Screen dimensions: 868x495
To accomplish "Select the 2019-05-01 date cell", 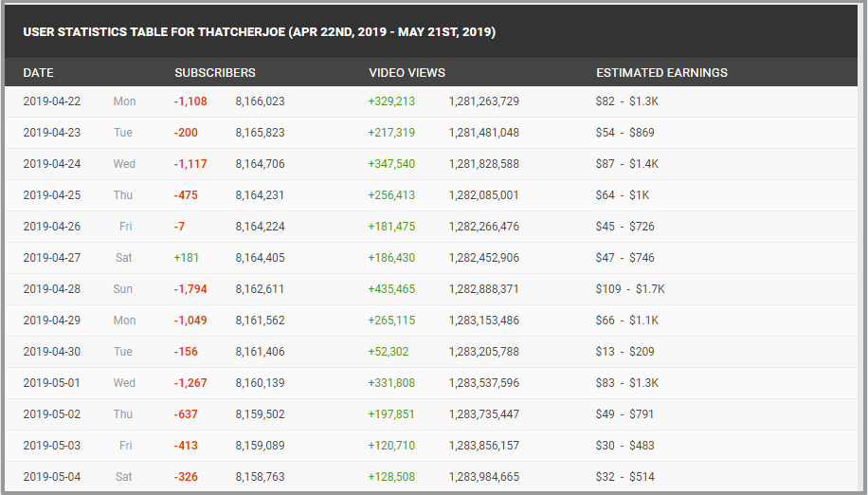I will [x=51, y=382].
